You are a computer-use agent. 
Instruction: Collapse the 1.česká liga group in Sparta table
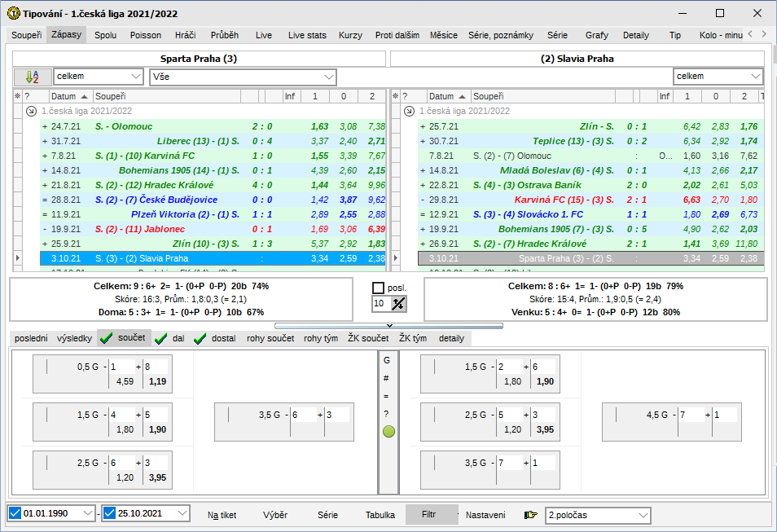[x=31, y=111]
